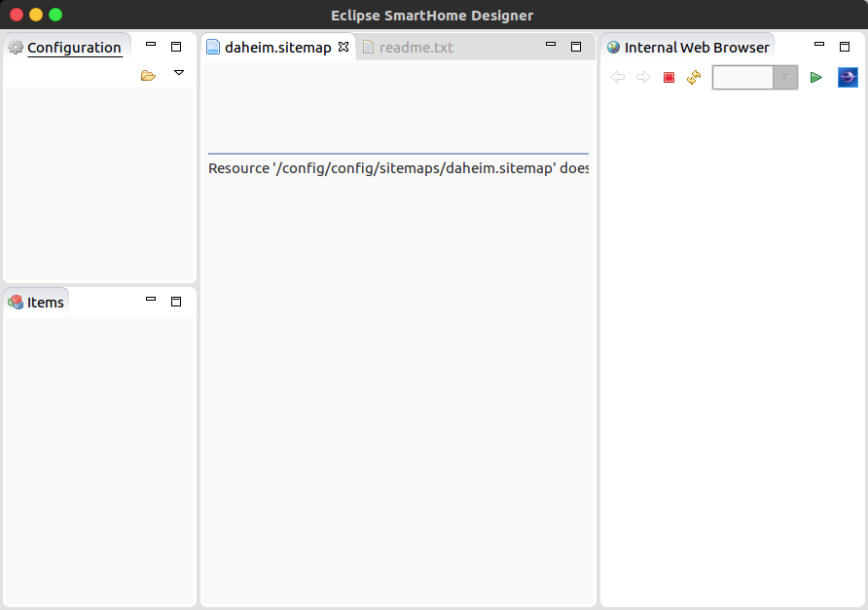Go forward in the Internal Web Browser
The image size is (868, 610).
coord(643,78)
